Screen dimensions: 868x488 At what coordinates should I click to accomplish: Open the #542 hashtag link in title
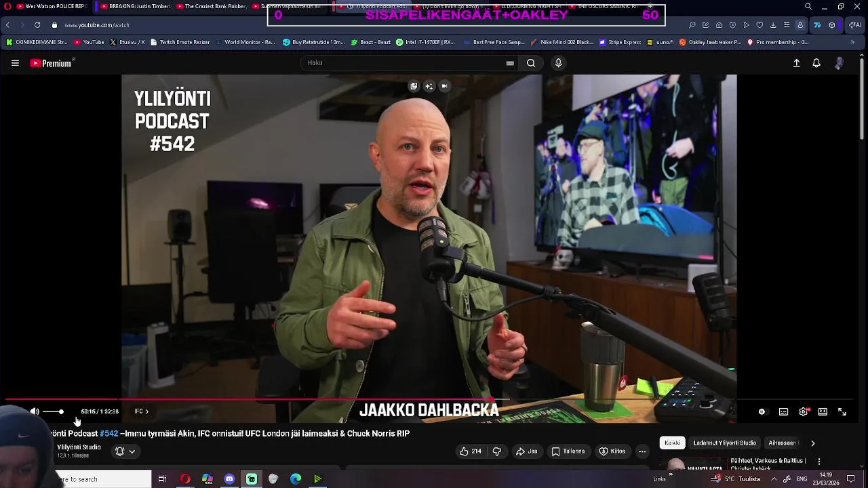tap(108, 434)
